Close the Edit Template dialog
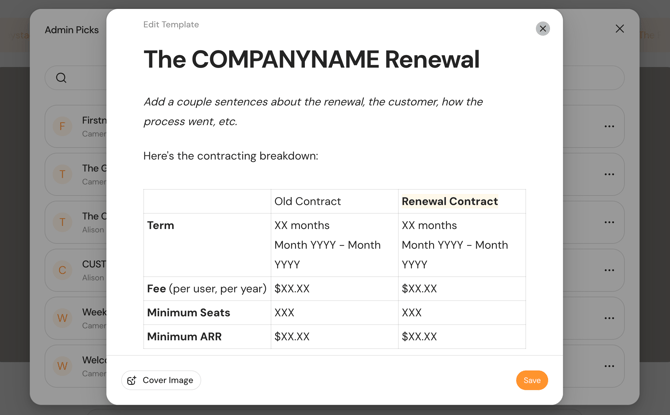Screen dimensions: 670x415 coord(543,29)
